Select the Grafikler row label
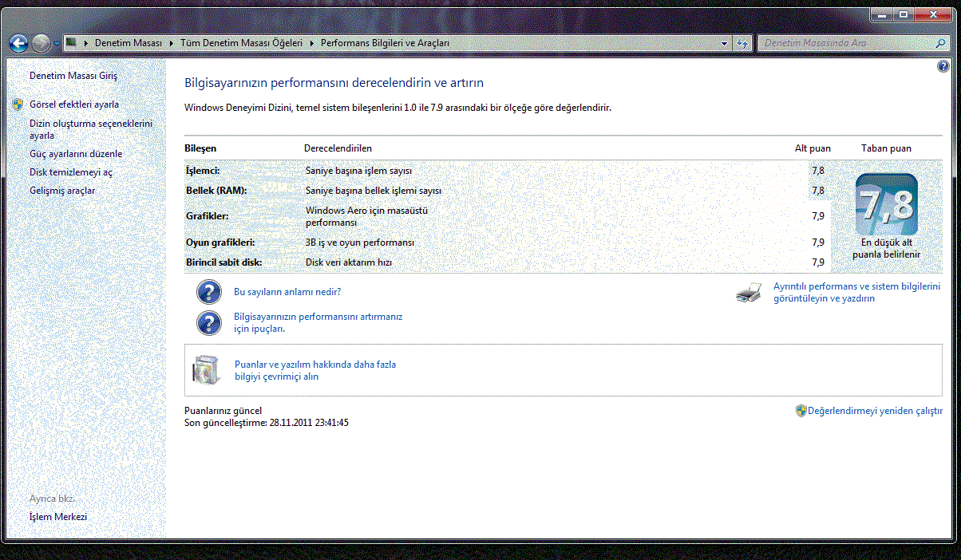The width and height of the screenshot is (961, 560). click(207, 215)
